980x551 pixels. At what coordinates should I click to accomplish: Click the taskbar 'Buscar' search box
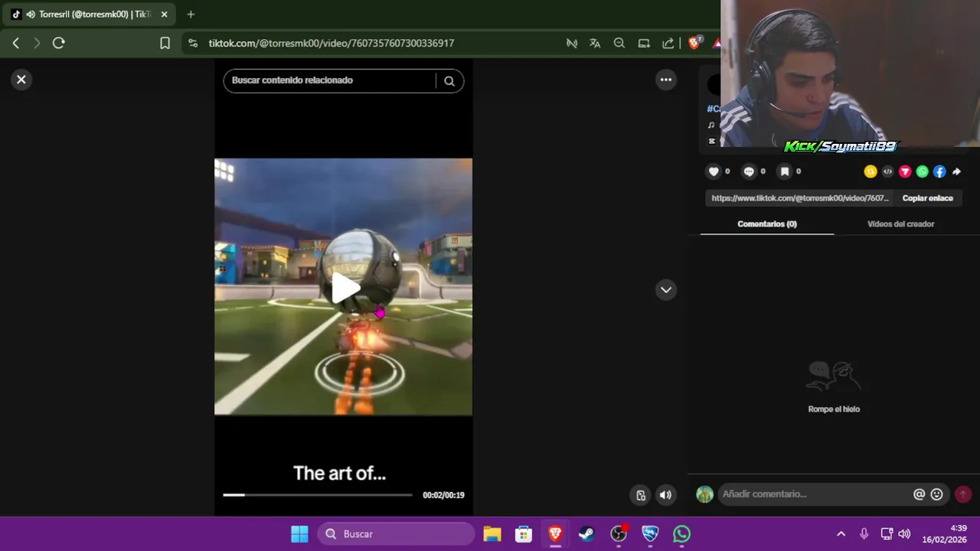point(397,534)
